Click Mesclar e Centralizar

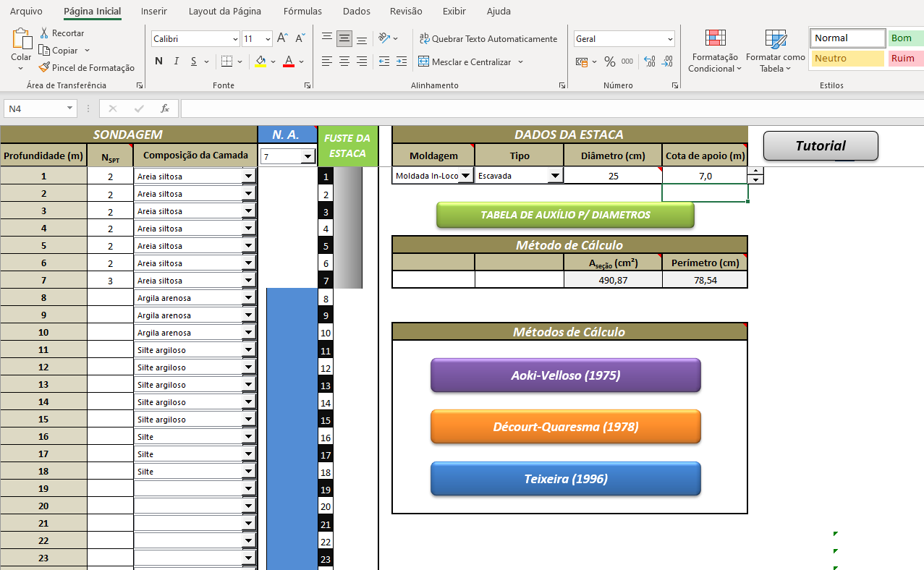click(465, 62)
